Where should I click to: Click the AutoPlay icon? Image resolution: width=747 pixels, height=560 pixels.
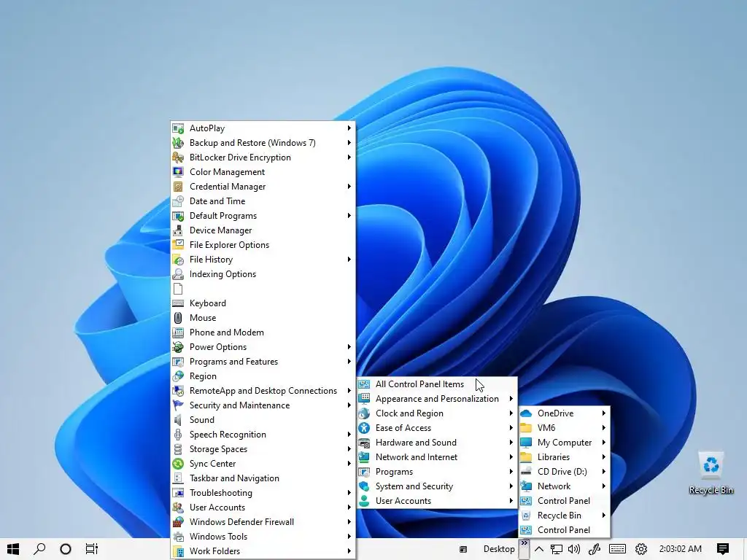[x=178, y=128]
